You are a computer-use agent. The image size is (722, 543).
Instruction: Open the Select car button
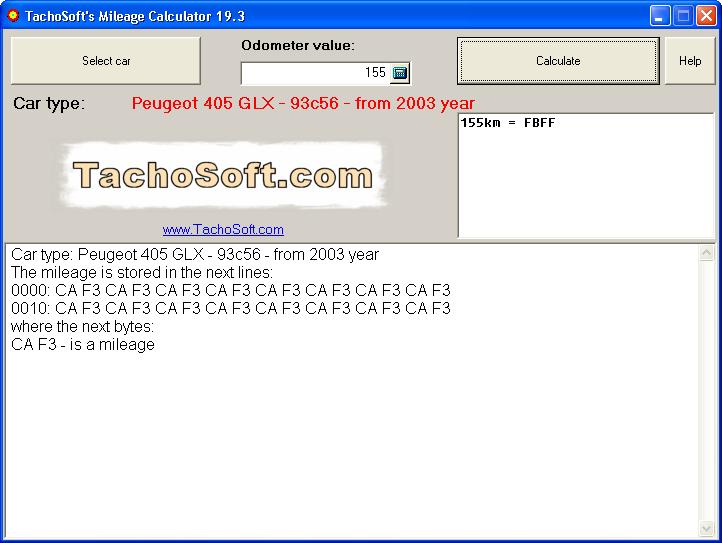[106, 61]
